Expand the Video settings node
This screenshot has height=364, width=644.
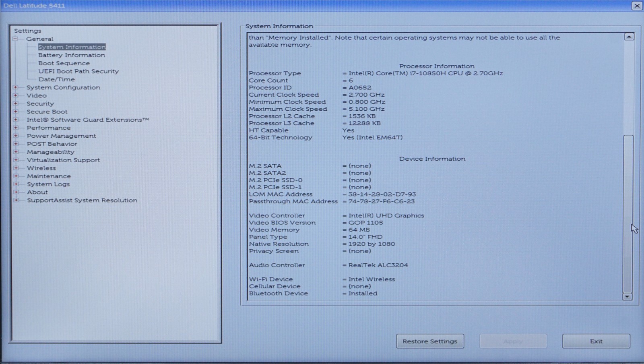click(15, 95)
